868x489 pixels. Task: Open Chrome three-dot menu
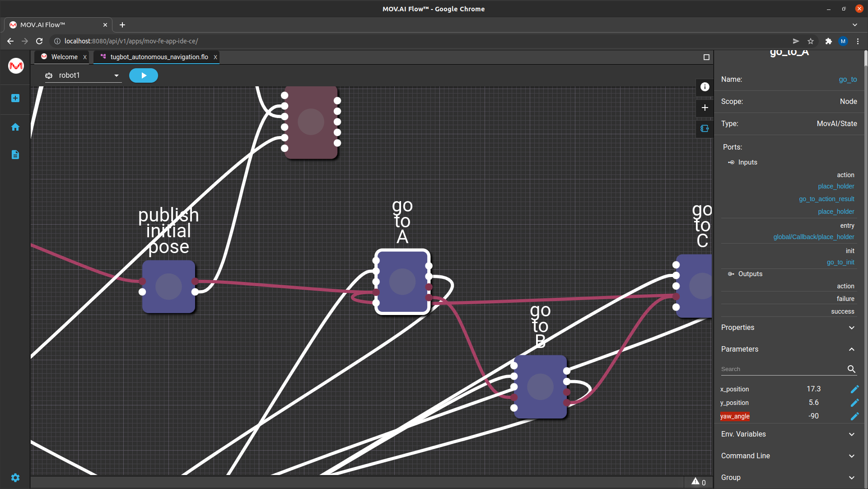(x=858, y=41)
